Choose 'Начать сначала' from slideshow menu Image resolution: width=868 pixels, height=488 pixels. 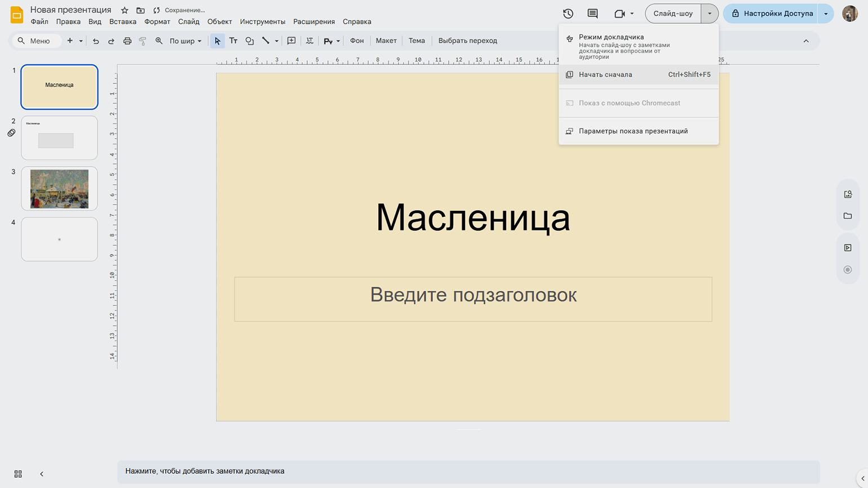tap(605, 74)
